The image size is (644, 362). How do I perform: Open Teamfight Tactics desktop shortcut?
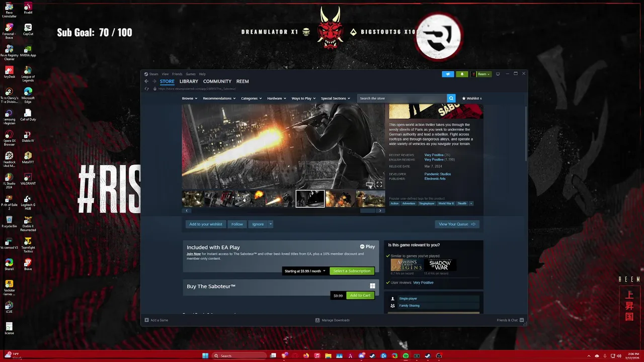click(28, 245)
